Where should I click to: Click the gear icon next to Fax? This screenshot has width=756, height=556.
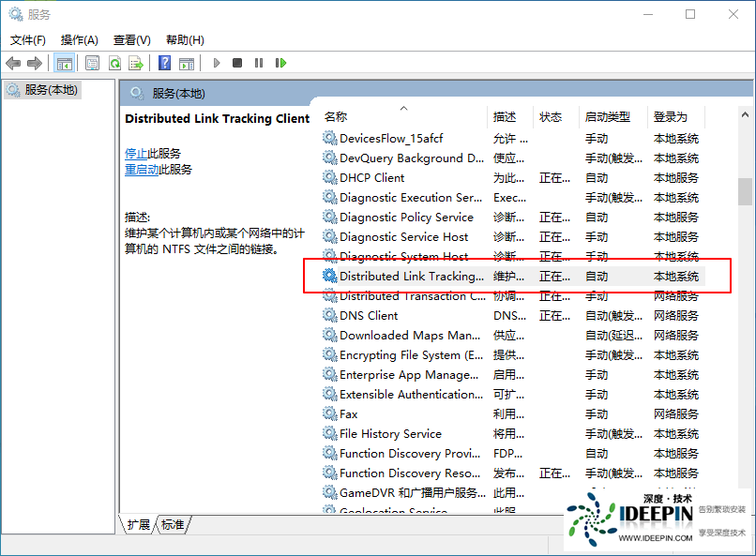[330, 413]
